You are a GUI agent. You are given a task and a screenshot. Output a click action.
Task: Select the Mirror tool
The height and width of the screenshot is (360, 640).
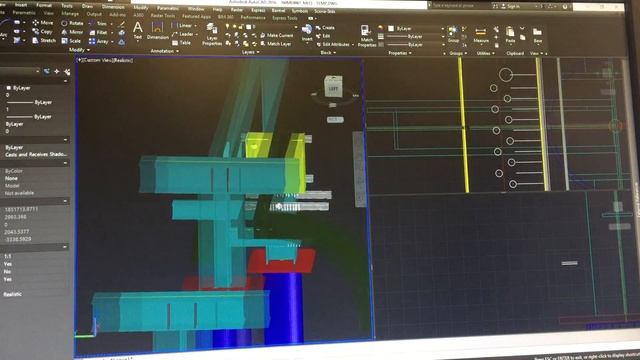[72, 32]
